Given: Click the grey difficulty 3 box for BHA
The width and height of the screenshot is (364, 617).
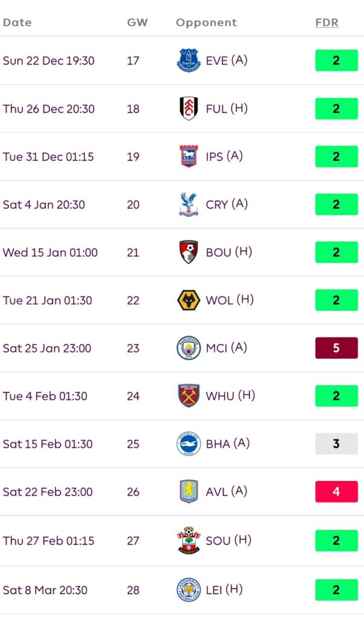Looking at the screenshot, I should click(x=336, y=444).
